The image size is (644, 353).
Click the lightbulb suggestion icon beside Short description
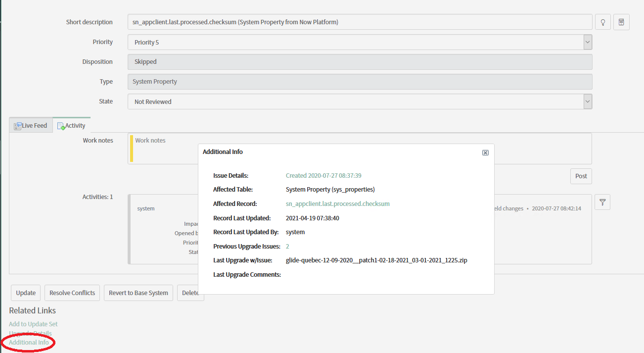coord(602,22)
